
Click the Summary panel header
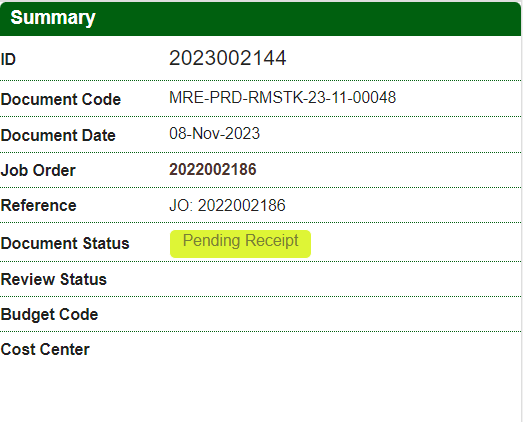click(260, 19)
